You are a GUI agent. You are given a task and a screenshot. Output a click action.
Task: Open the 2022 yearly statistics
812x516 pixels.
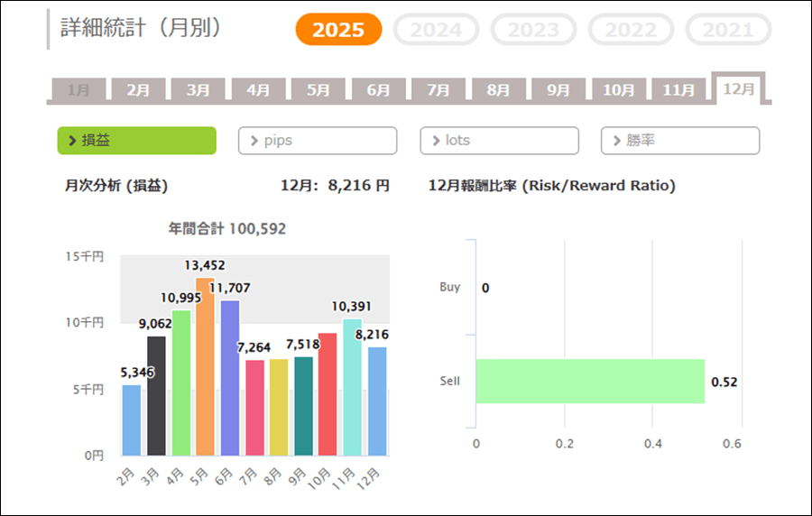point(631,30)
